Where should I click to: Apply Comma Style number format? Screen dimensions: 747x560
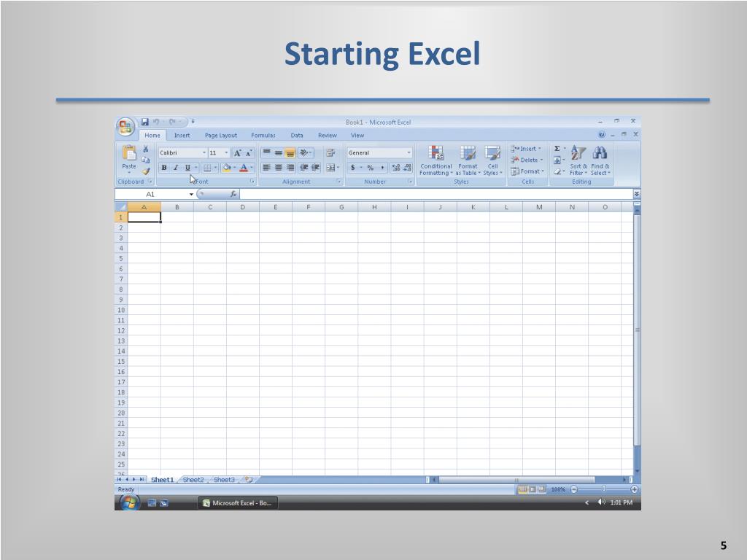(382, 168)
